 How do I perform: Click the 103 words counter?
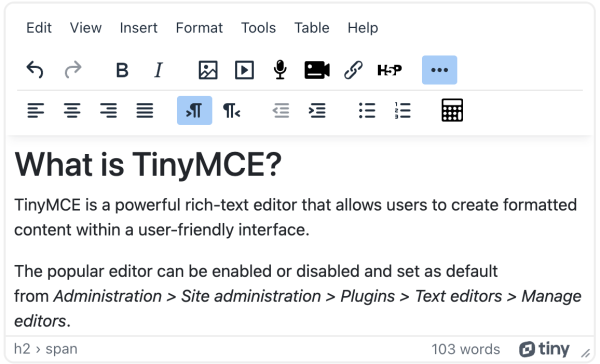click(x=466, y=349)
